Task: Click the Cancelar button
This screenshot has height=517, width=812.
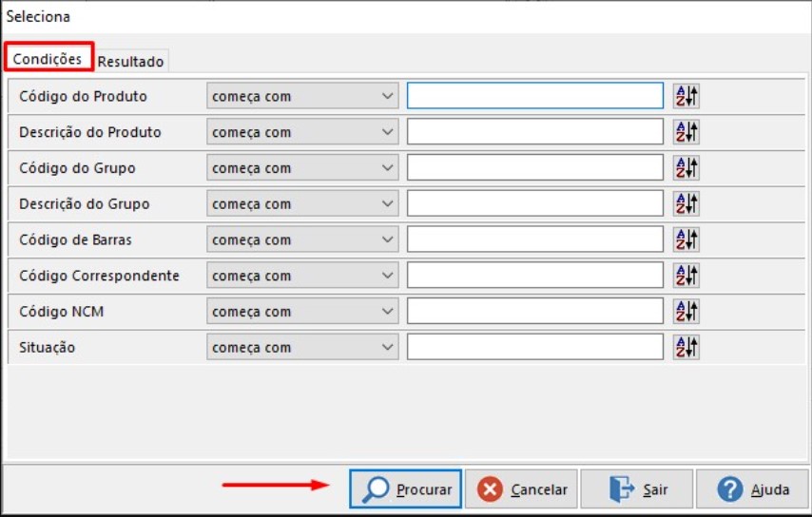Action: click(x=521, y=488)
